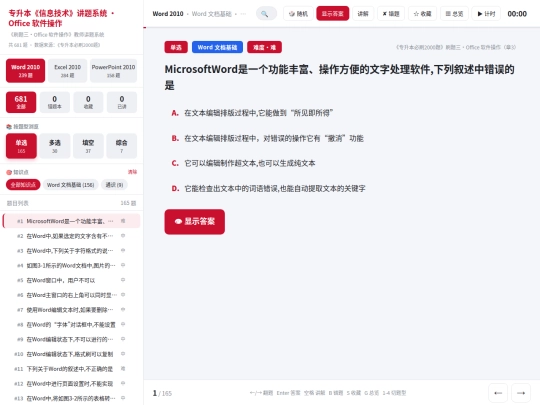540x405 pixels.
Task: Open question #6 about 主窗口的右上角
Action: (x=71, y=295)
